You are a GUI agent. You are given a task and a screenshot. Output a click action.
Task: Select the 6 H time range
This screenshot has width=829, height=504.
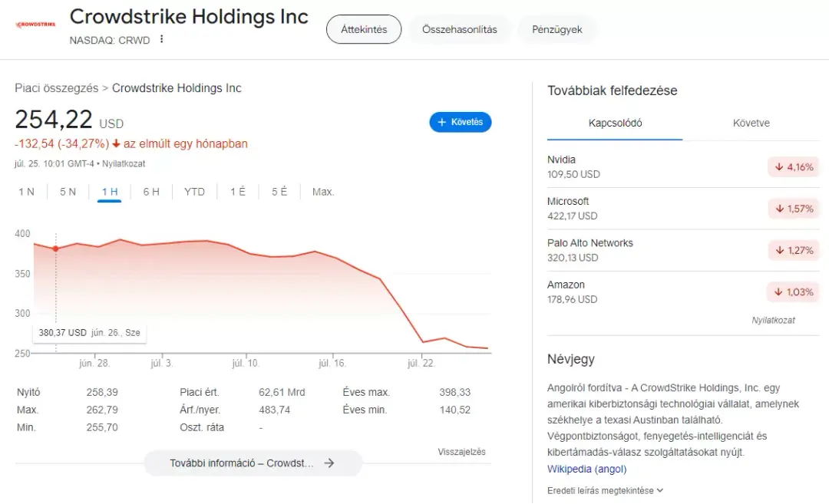pos(151,192)
